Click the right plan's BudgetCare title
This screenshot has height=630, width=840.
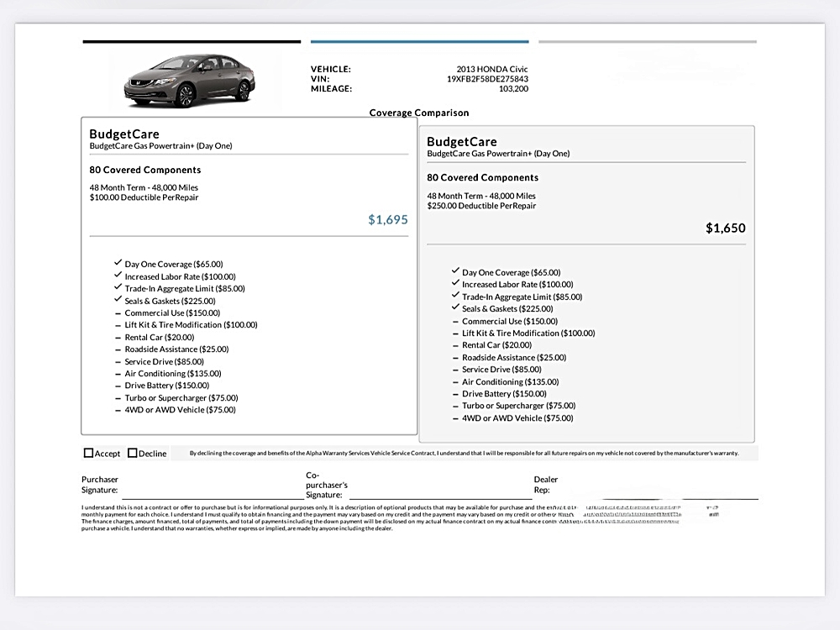tap(462, 142)
